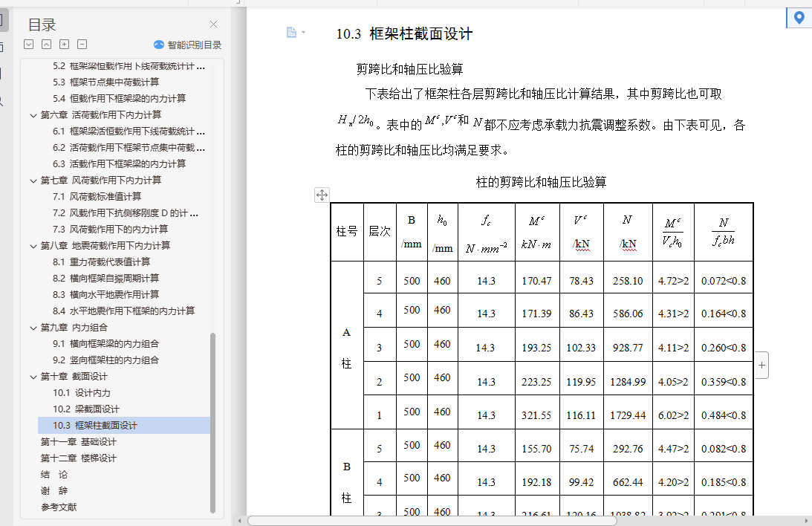
Task: Click the document horizontal scrollbar thumb
Action: click(x=432, y=520)
